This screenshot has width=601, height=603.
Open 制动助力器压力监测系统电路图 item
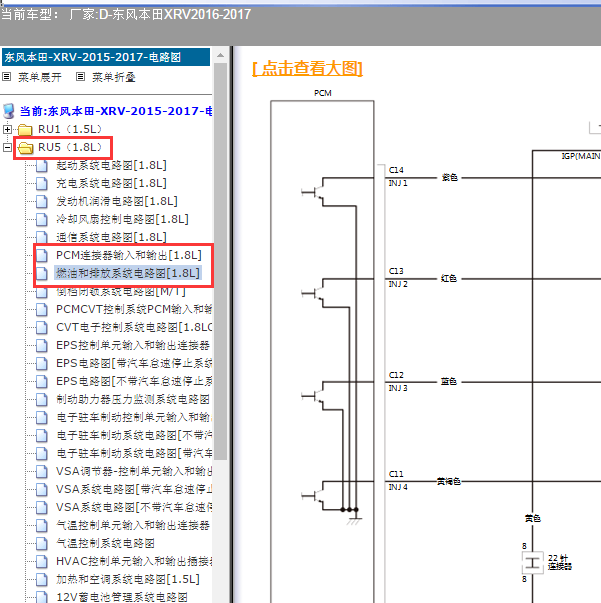133,400
